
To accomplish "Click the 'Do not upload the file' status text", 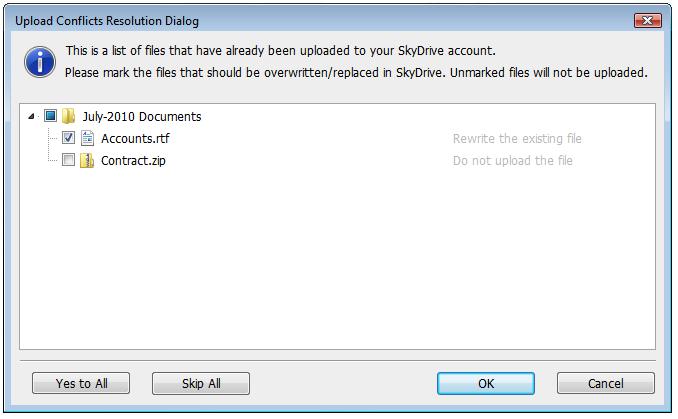I will click(512, 161).
